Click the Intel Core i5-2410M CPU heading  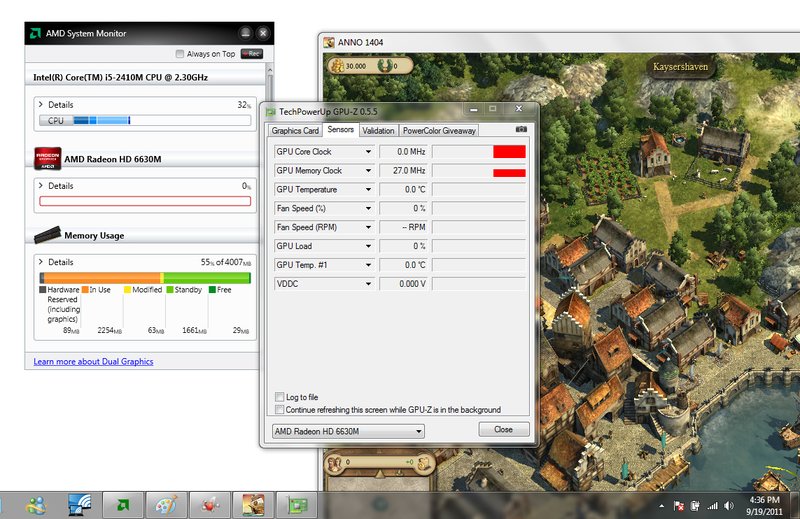click(120, 77)
